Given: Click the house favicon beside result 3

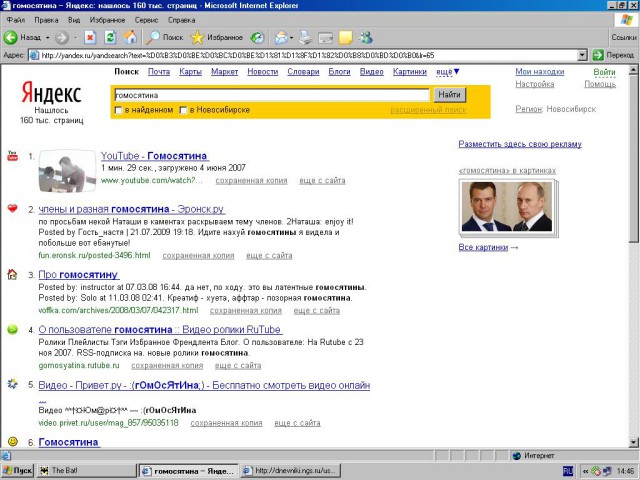Looking at the screenshot, I should (x=13, y=274).
